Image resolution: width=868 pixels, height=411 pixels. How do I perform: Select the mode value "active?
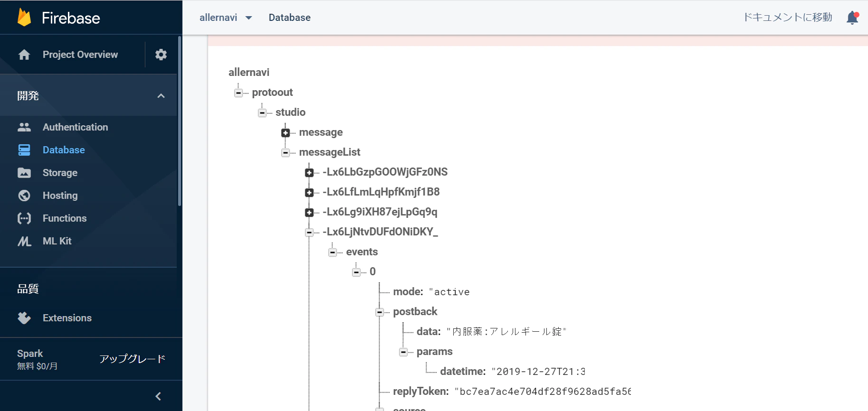tap(449, 292)
